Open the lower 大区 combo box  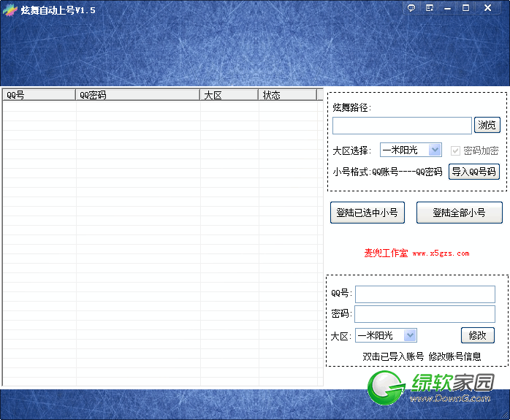coord(386,335)
